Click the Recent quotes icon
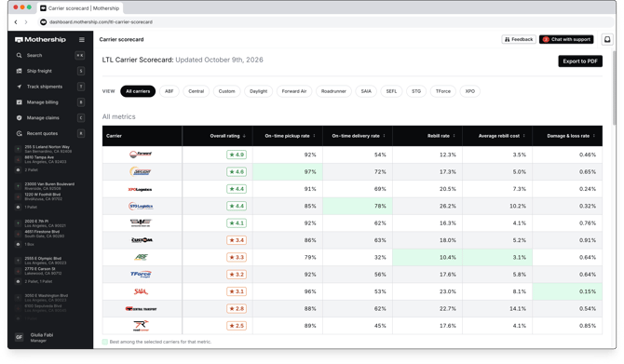This screenshot has height=364, width=624. point(19,133)
